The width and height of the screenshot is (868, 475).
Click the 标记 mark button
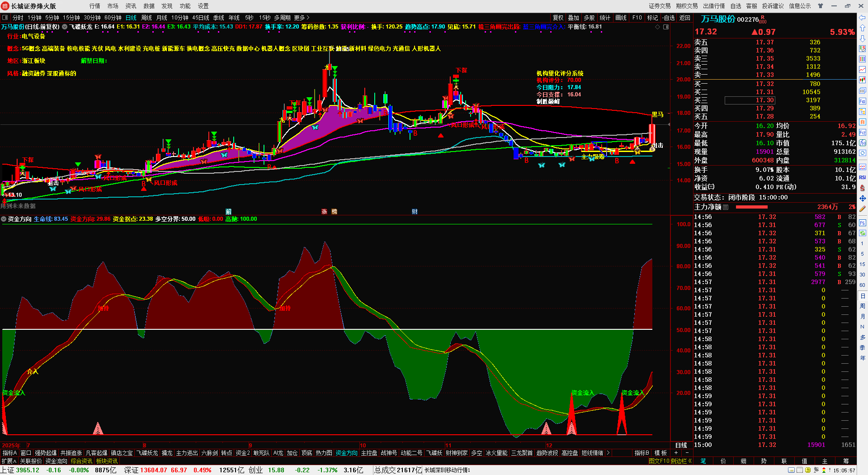(653, 18)
